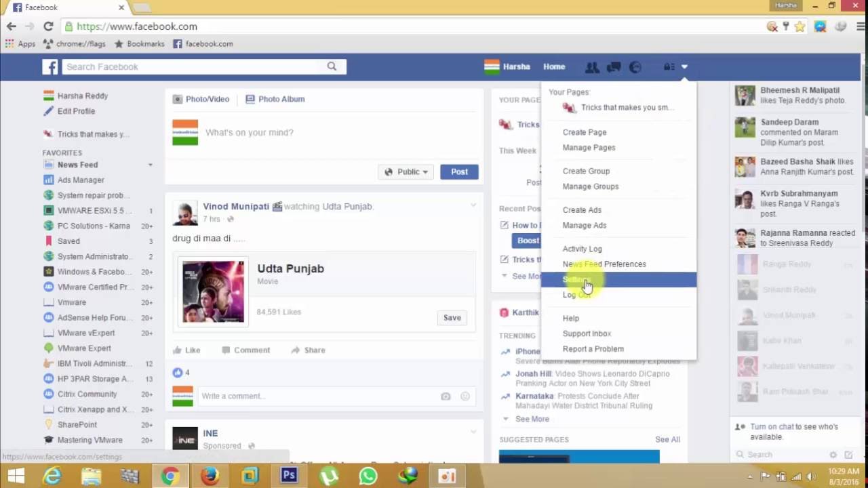The image size is (868, 488).
Task: Open the notifications globe icon
Action: (635, 66)
